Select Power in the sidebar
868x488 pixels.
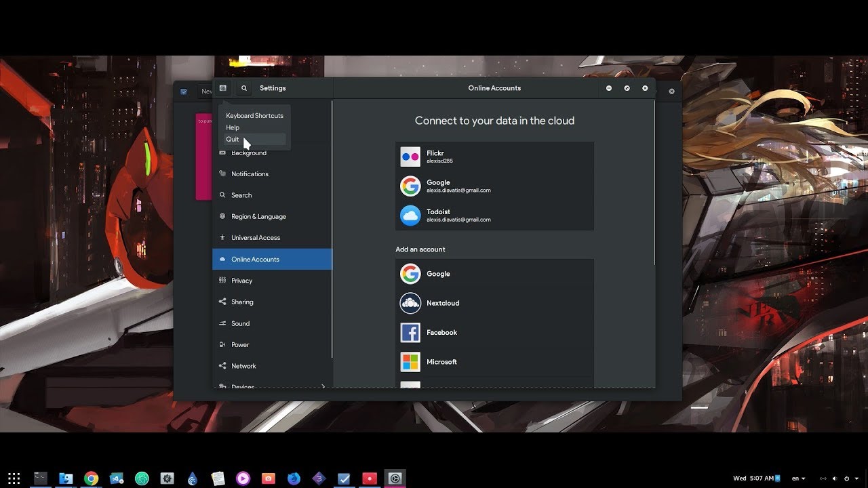[x=272, y=345]
